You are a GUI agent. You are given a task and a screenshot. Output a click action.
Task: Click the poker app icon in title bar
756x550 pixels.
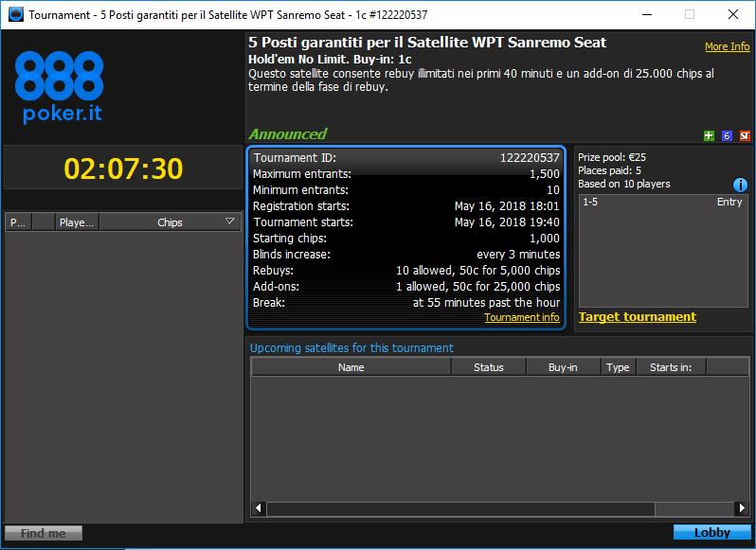click(x=16, y=14)
